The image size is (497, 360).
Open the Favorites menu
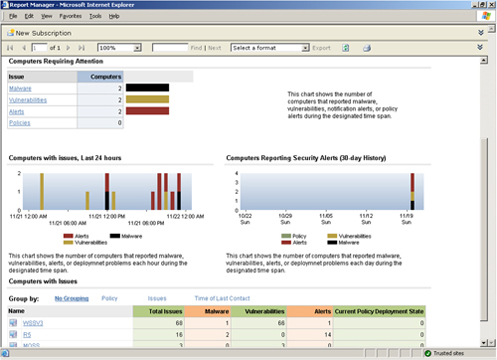point(70,16)
